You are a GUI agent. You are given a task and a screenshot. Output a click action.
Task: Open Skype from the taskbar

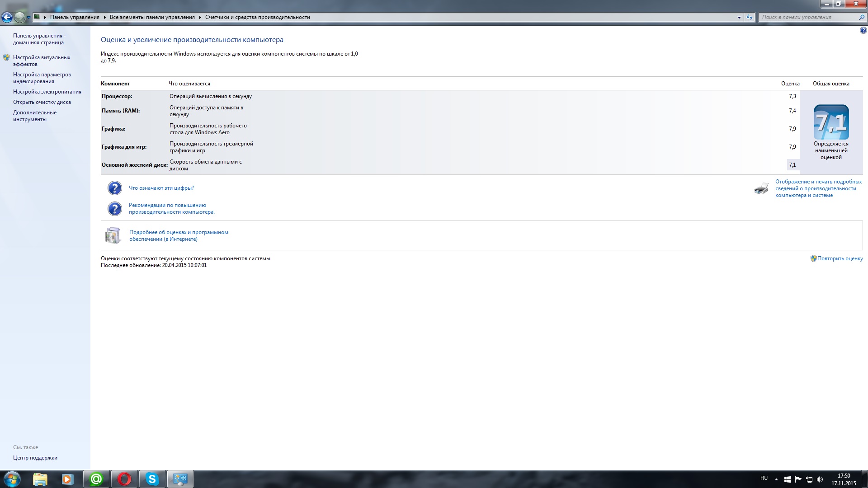coord(152,479)
